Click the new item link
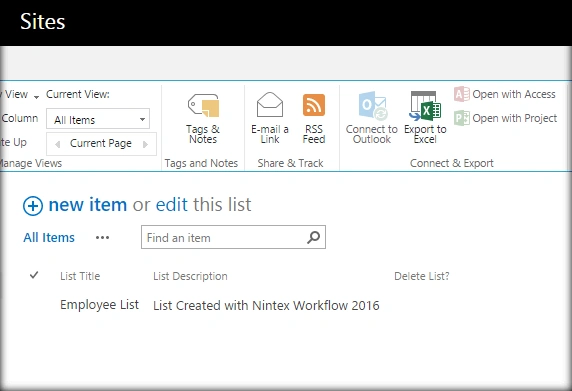 click(x=88, y=204)
